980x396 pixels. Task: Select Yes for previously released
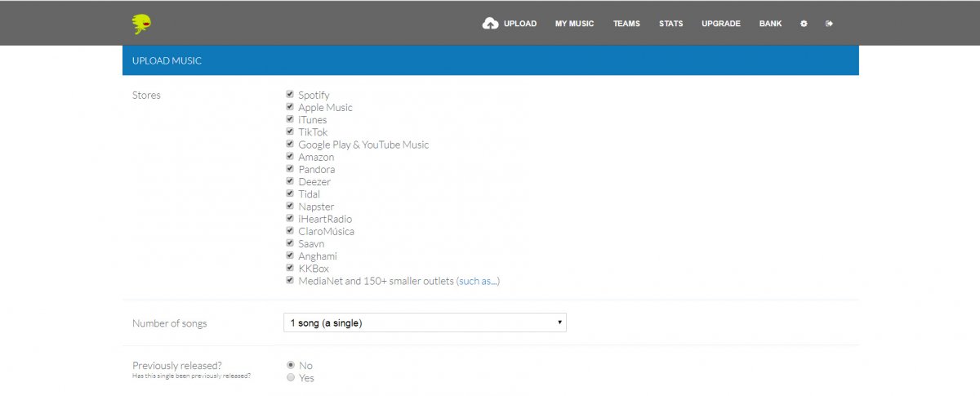[x=290, y=377]
